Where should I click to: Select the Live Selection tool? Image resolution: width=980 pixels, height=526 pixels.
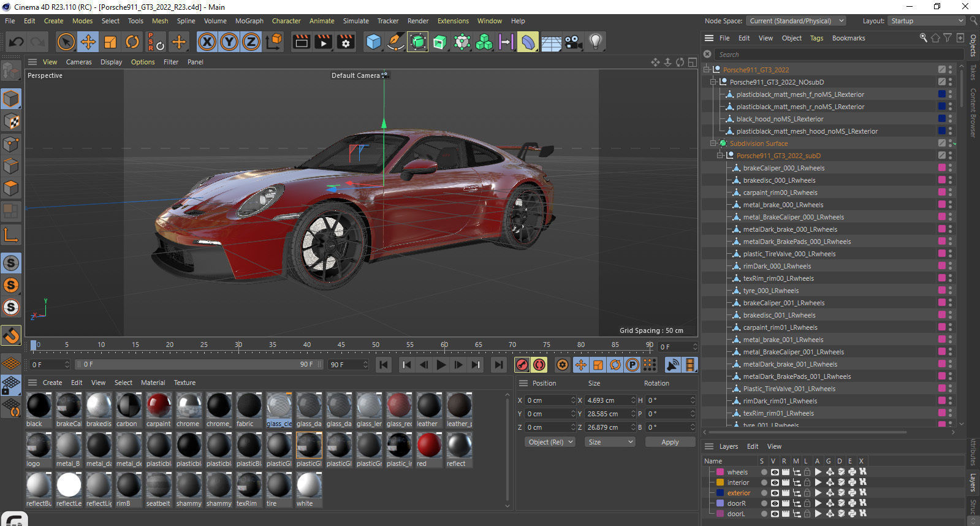(x=66, y=42)
